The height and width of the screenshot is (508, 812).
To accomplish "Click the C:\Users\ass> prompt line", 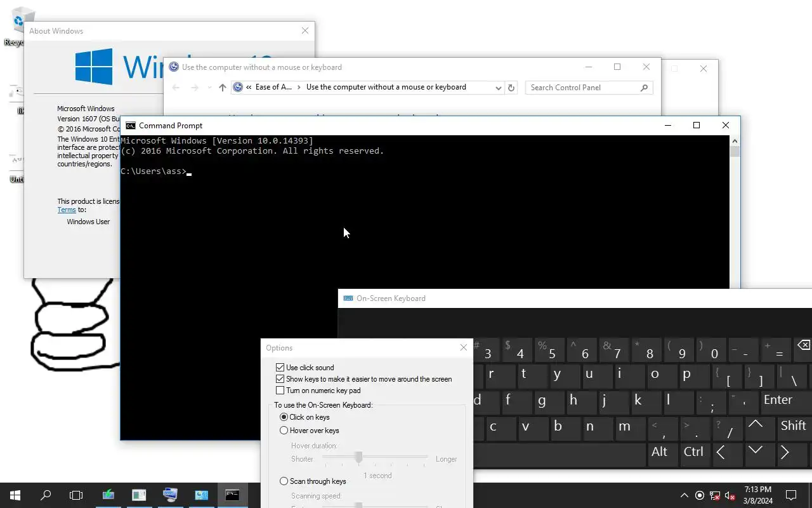I will click(x=156, y=171).
